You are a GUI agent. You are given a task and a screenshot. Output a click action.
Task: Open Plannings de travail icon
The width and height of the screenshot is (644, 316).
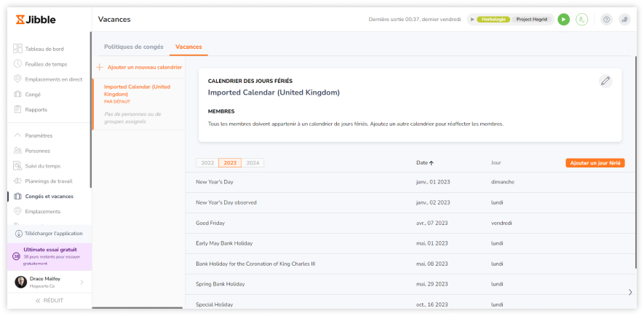(x=17, y=181)
